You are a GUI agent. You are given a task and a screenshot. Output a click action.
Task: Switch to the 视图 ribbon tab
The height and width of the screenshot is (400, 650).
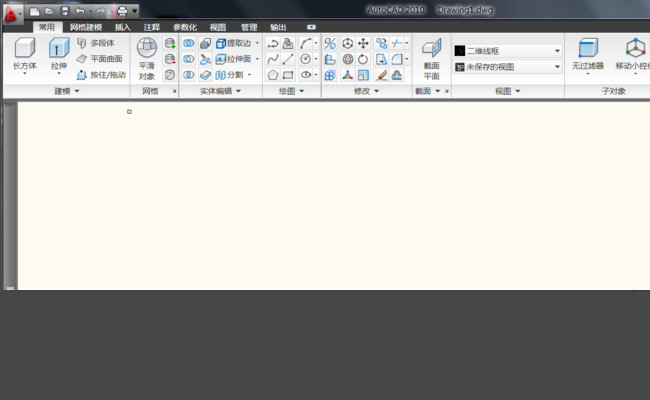pos(218,27)
